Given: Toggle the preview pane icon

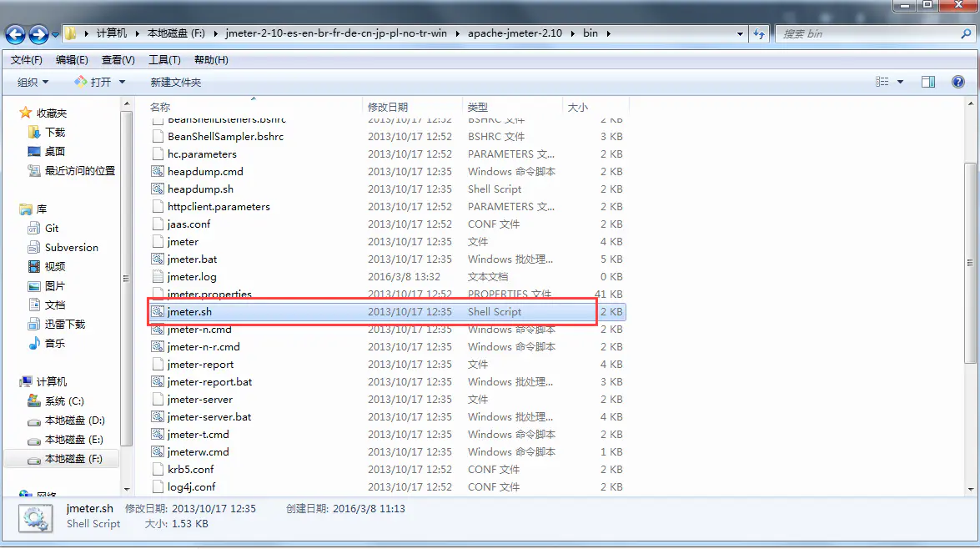Looking at the screenshot, I should [928, 82].
